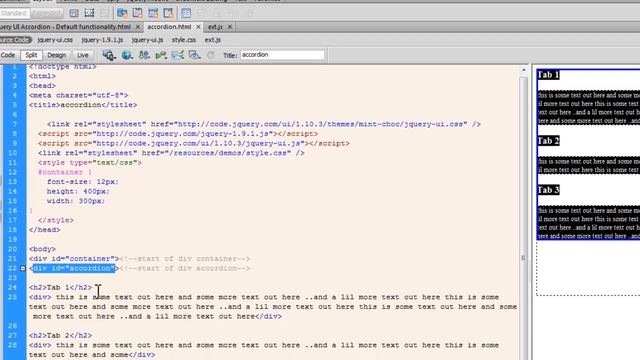
Task: Open related file jquery-ui.js
Action: [147, 40]
